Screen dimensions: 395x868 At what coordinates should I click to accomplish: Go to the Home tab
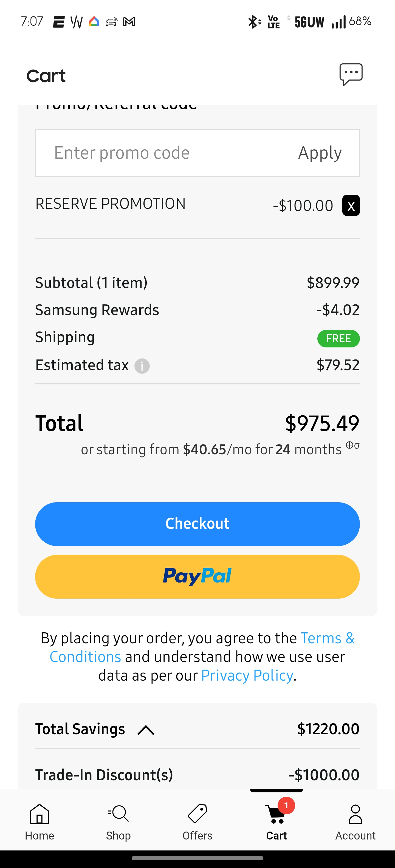pyautogui.click(x=39, y=822)
